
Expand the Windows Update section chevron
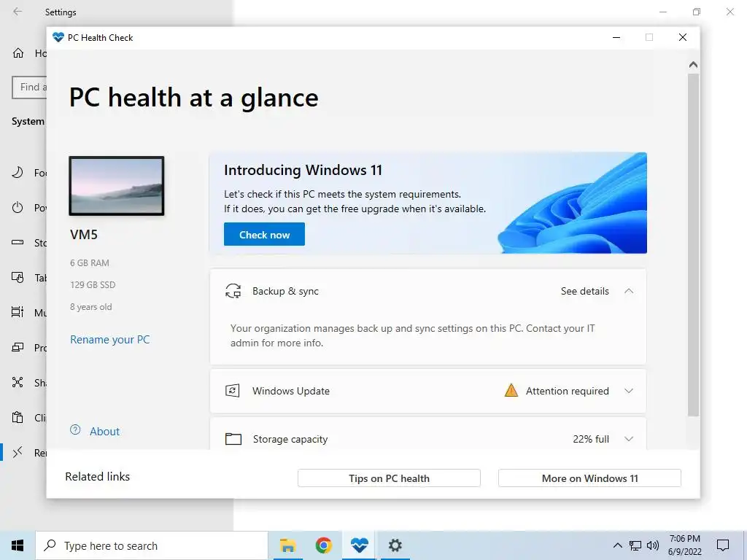click(x=628, y=391)
